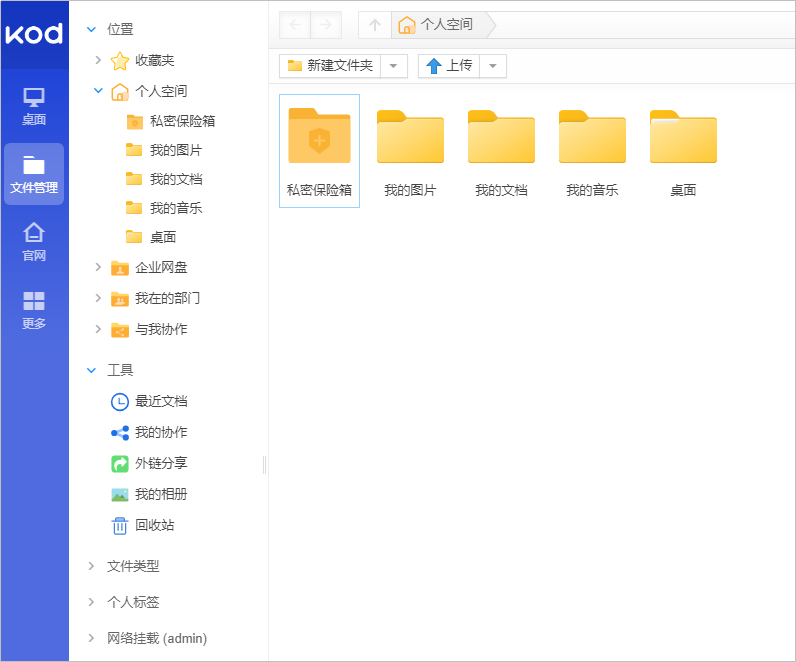Open 外链分享 label in tools
The height and width of the screenshot is (662, 796).
pos(161,463)
